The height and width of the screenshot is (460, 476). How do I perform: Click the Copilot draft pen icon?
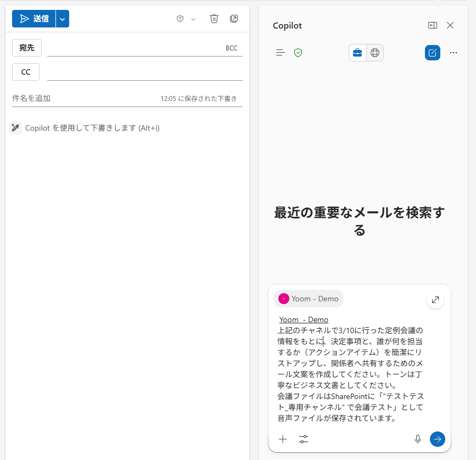[15, 128]
